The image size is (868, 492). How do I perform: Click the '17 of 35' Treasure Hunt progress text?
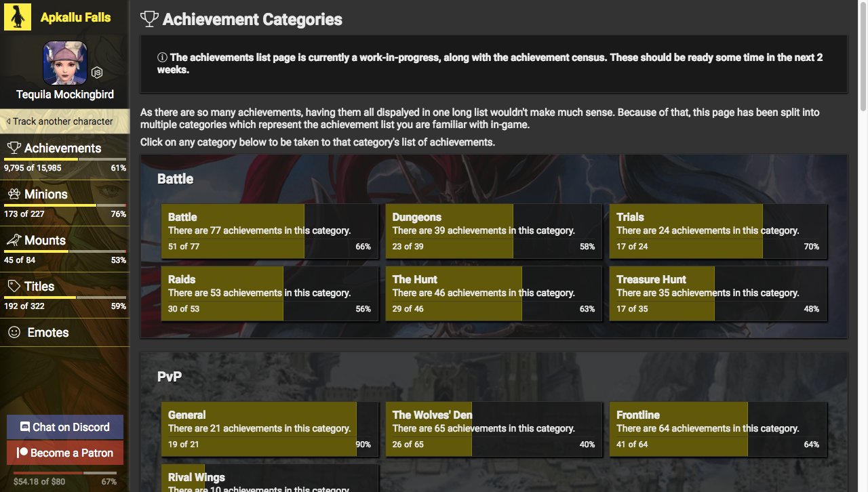coord(632,309)
